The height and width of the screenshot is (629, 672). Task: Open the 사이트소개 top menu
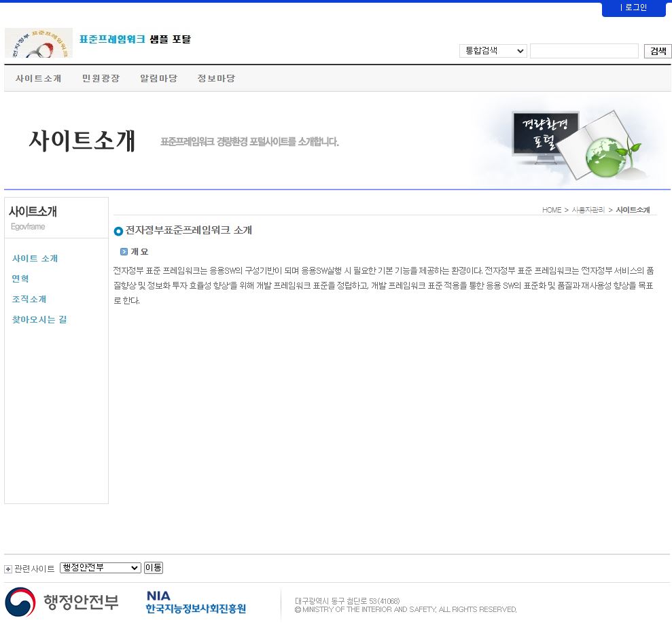pyautogui.click(x=39, y=79)
